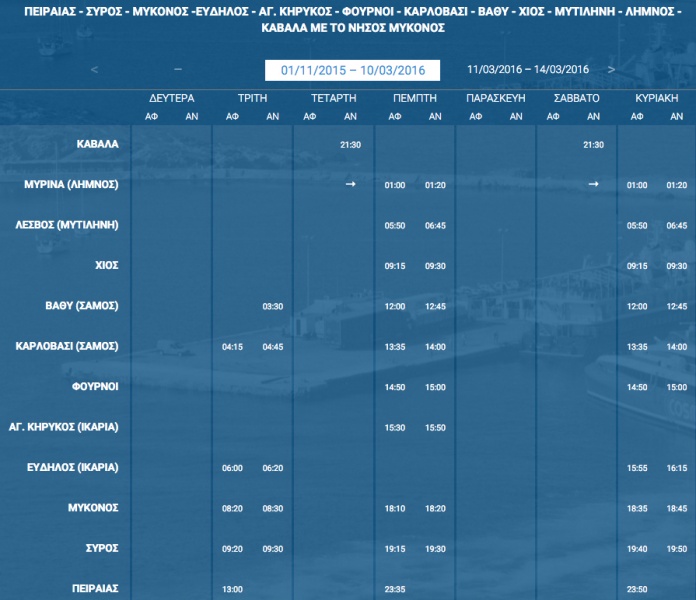Click Thursday 05:50 time at ΛΕΣΒΟΣ
Viewport: 696px width, 600px height.
click(x=395, y=225)
